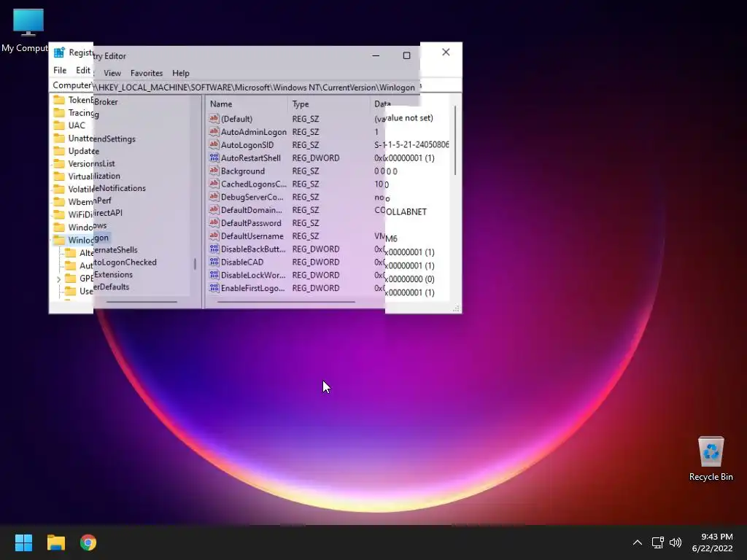
Task: Click the values pane horizontal scrollbar
Action: [x=286, y=301]
